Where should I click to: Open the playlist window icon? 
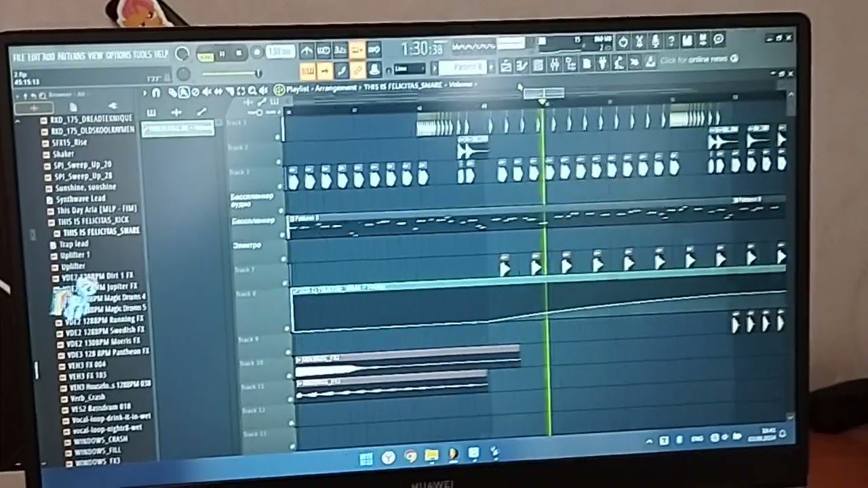click(x=506, y=66)
